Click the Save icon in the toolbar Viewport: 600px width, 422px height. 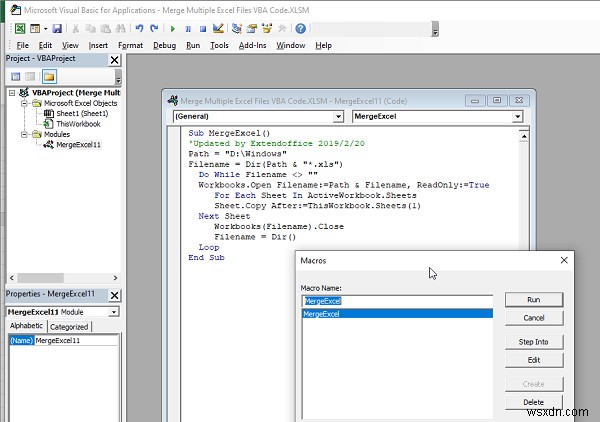57,29
